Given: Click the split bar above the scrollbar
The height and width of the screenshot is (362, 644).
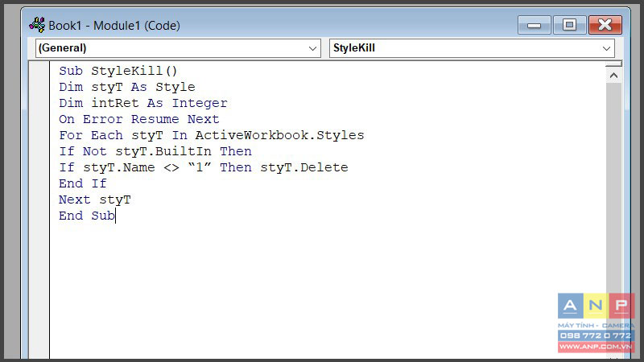Looking at the screenshot, I should click(613, 64).
